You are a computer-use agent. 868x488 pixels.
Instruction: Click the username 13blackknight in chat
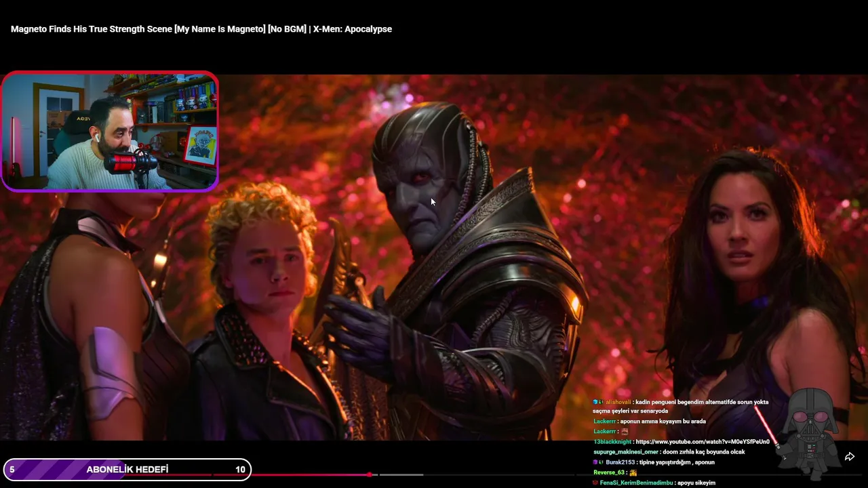pos(612,442)
